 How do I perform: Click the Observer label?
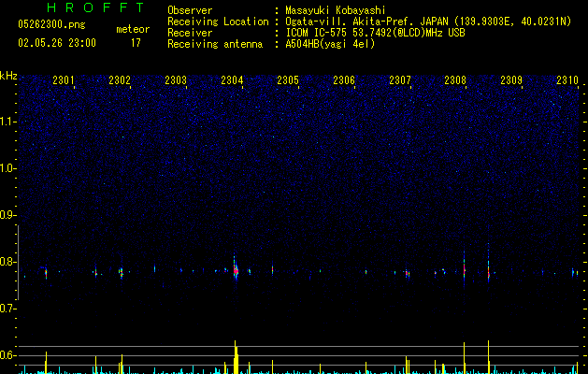tap(190, 10)
